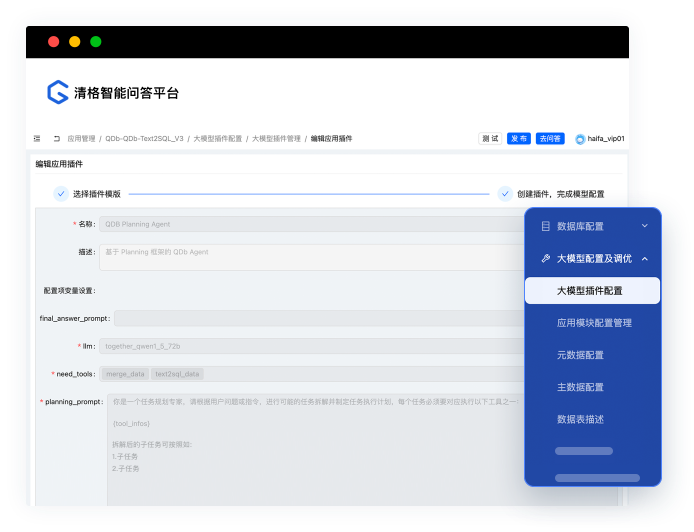Click the 创建插件 step checkmark icon
Screen dimensions: 694x532
[x=505, y=194]
